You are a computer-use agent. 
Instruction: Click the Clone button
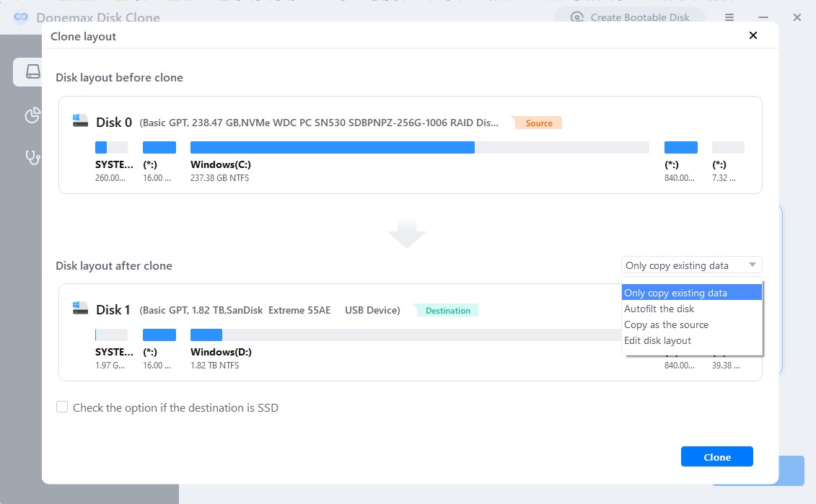pyautogui.click(x=716, y=456)
